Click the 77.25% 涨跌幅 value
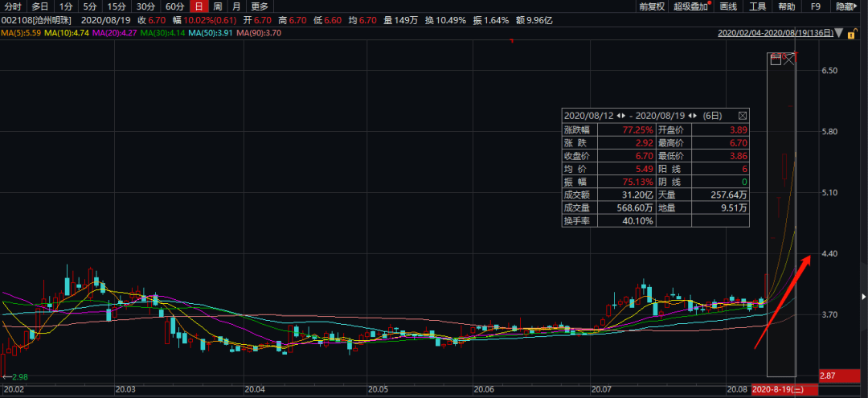Screen dimensions: 868x398 click(x=637, y=129)
